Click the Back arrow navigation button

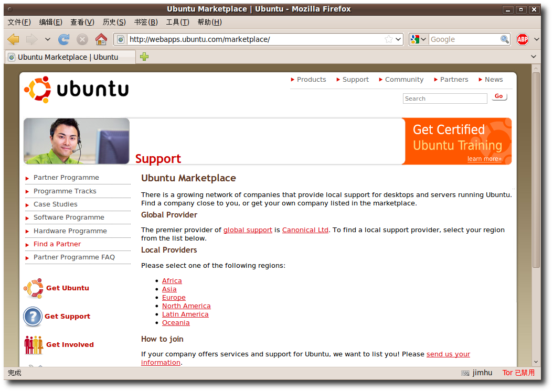14,39
